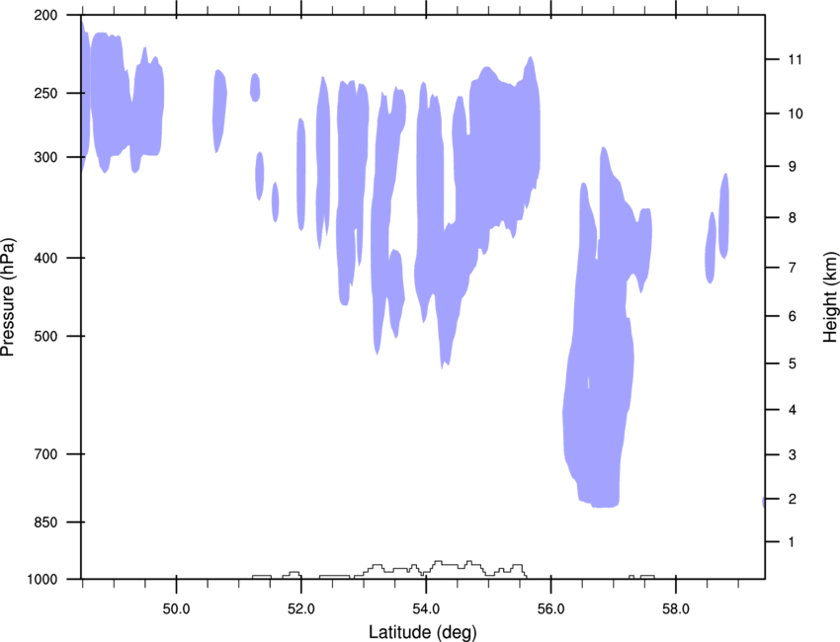
Task: Click the Pressure (hPa) axis title
Action: 9,297
